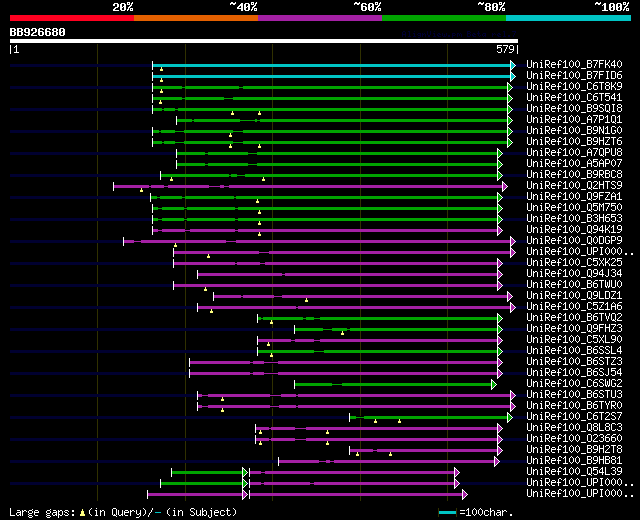Click the Large gaps legend text
This screenshot has width=640, height=520.
42,512
